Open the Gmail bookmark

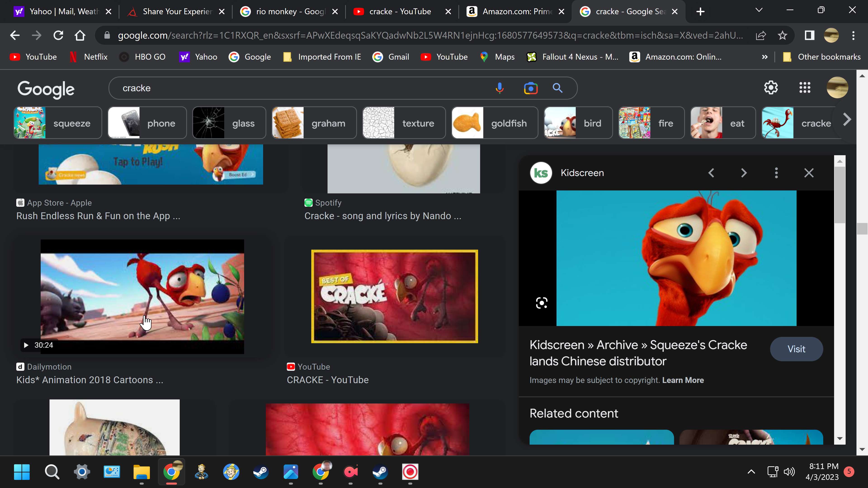[391, 57]
